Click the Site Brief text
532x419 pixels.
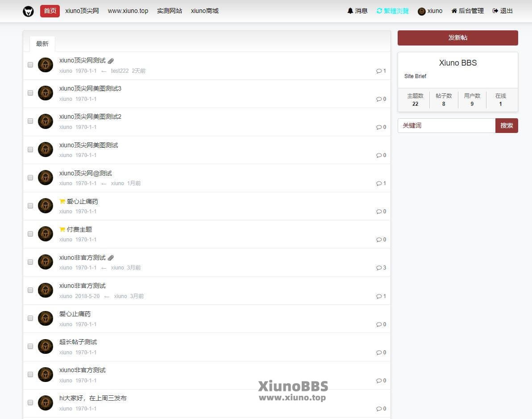[415, 76]
